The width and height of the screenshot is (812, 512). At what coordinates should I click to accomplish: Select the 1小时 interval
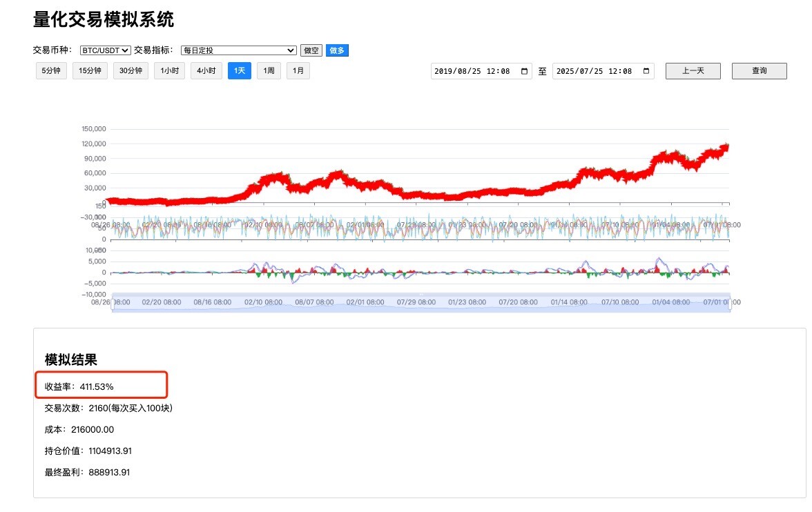[x=169, y=70]
